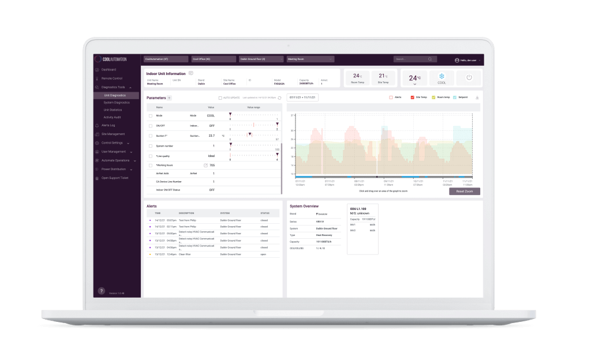Click the snowflake COOL mode icon
The image size is (591, 364).
pos(442,76)
